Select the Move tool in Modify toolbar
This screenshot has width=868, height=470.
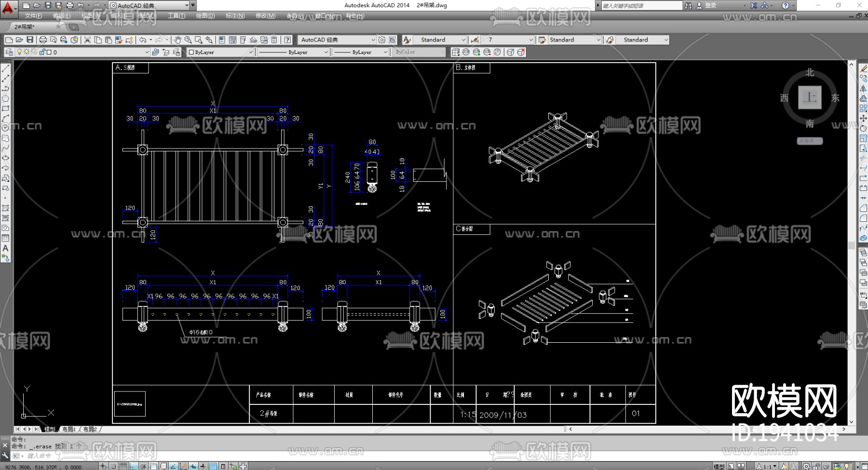tap(863, 118)
